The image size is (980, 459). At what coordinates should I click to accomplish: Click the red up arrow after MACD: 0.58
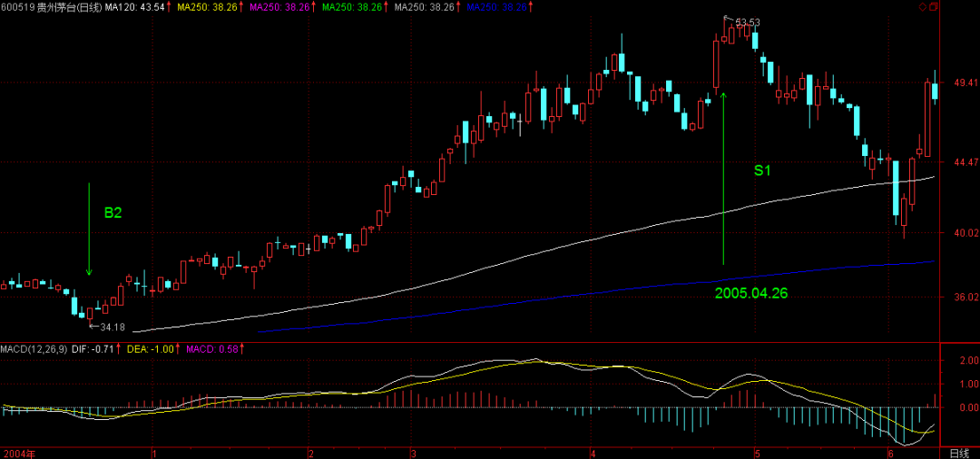(240, 349)
